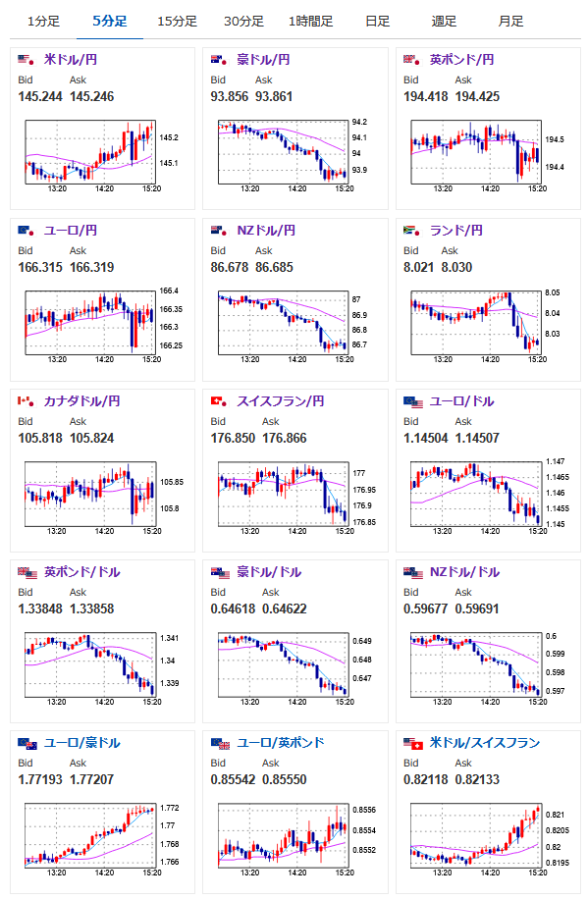Select the 月足 monthly tab
This screenshot has height=899, width=588.
pyautogui.click(x=510, y=22)
